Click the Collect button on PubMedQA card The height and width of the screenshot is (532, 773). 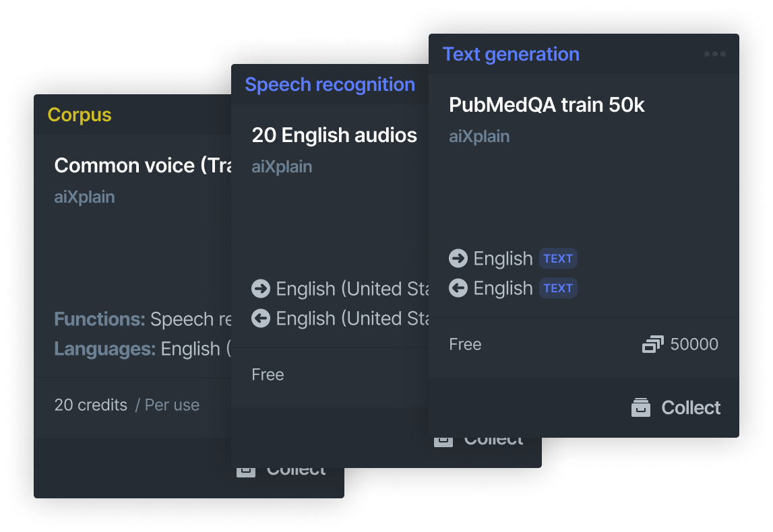[676, 407]
